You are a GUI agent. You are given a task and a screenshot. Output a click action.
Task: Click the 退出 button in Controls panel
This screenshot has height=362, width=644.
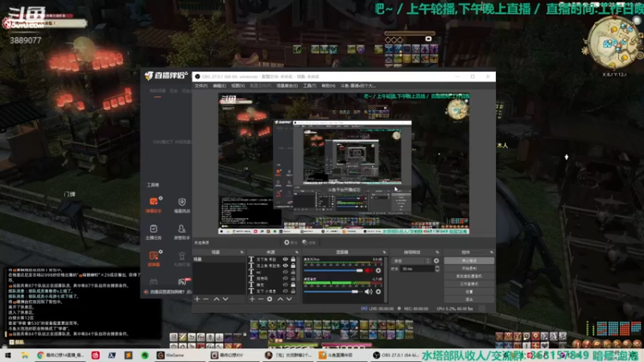[x=469, y=299]
